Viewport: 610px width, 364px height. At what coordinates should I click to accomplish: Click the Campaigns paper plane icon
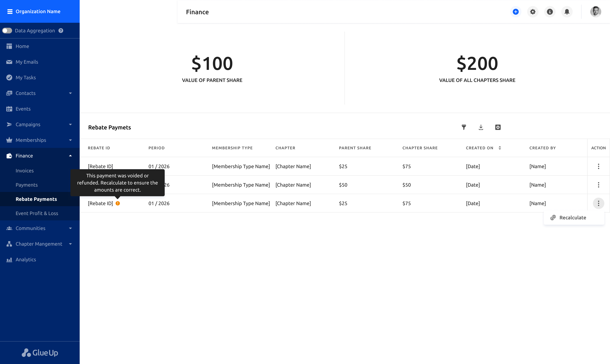(9, 125)
